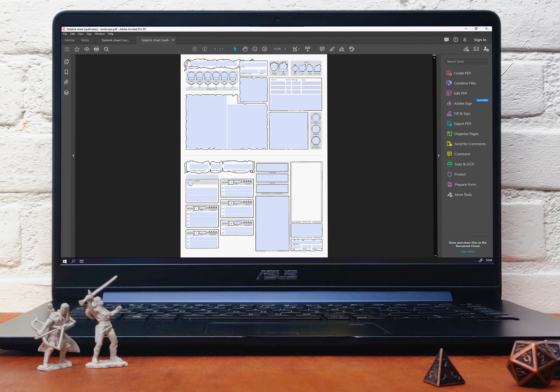Screen dimensions: 560x392
Task: Open the View menu
Action: (x=80, y=34)
